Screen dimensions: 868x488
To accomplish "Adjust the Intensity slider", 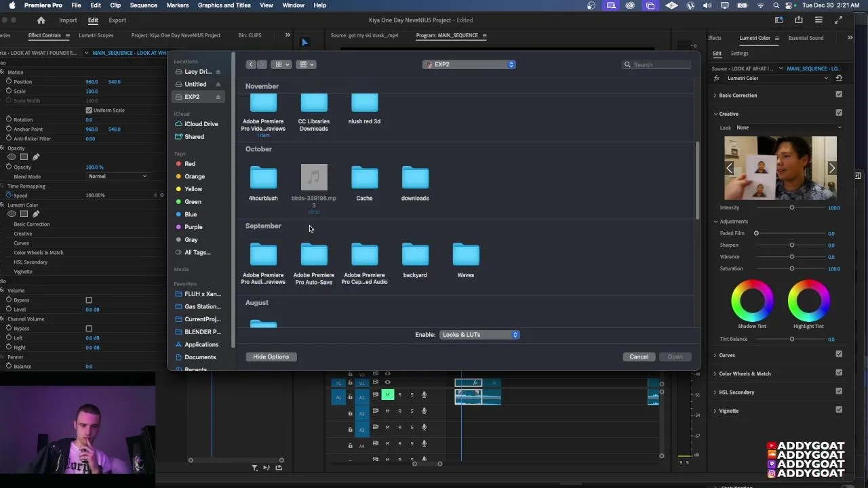I will [791, 208].
